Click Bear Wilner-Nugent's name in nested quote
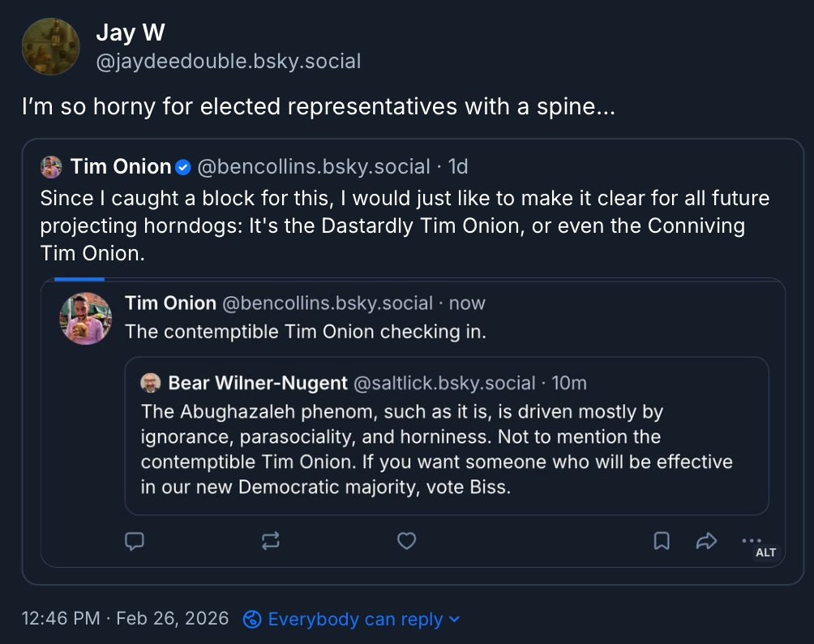The image size is (814, 644). click(257, 383)
